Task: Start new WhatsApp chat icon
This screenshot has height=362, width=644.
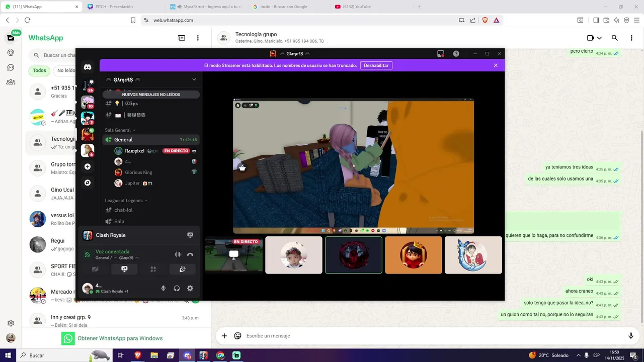Action: tap(182, 38)
